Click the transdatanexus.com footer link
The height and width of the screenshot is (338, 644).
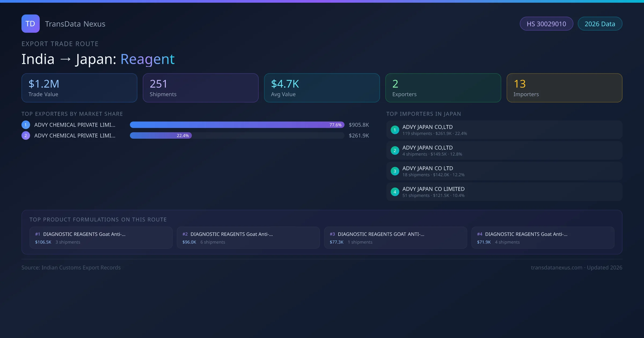[x=556, y=267]
